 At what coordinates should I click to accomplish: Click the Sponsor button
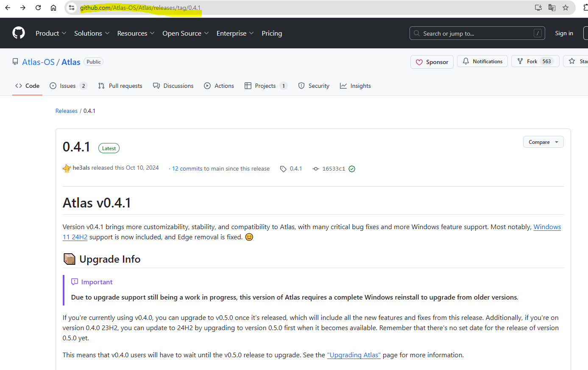(432, 62)
